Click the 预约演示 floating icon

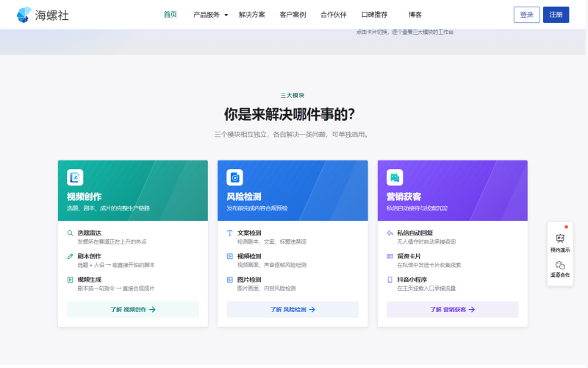click(x=560, y=238)
